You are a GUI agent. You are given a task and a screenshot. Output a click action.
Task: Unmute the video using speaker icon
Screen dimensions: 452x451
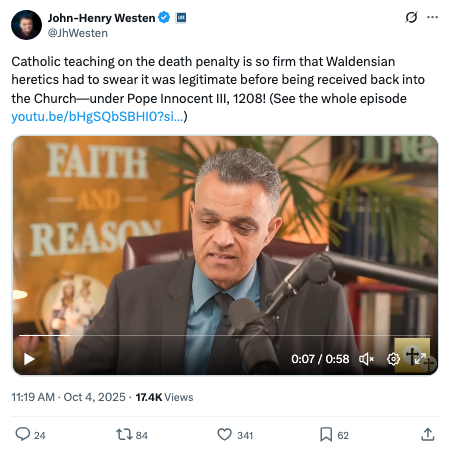pos(366,359)
